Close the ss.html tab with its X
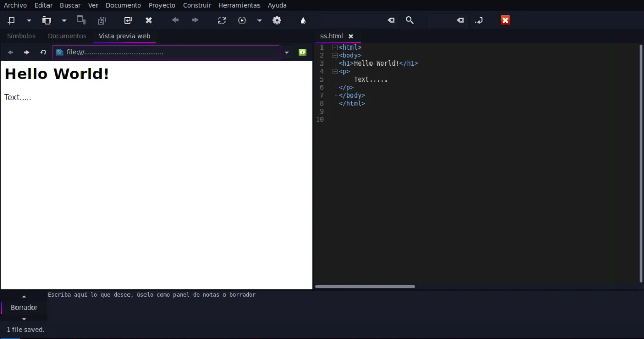Image resolution: width=644 pixels, height=339 pixels. pyautogui.click(x=351, y=36)
